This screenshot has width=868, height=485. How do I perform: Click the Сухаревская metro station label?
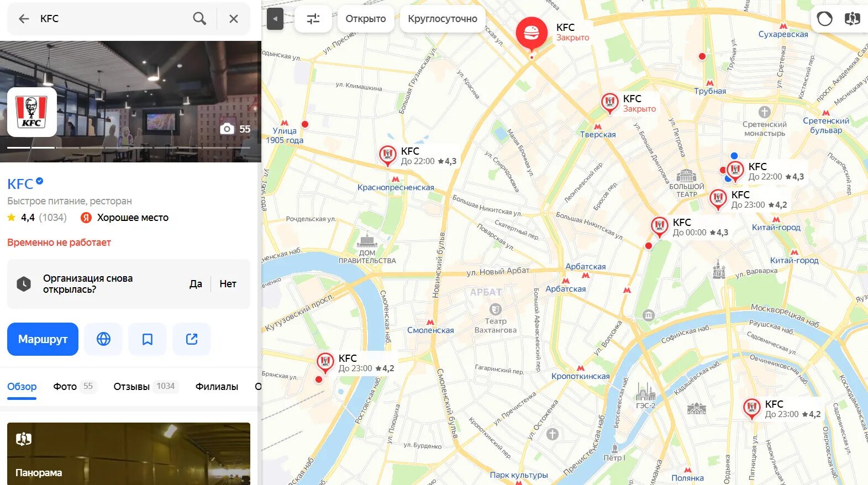pos(783,34)
